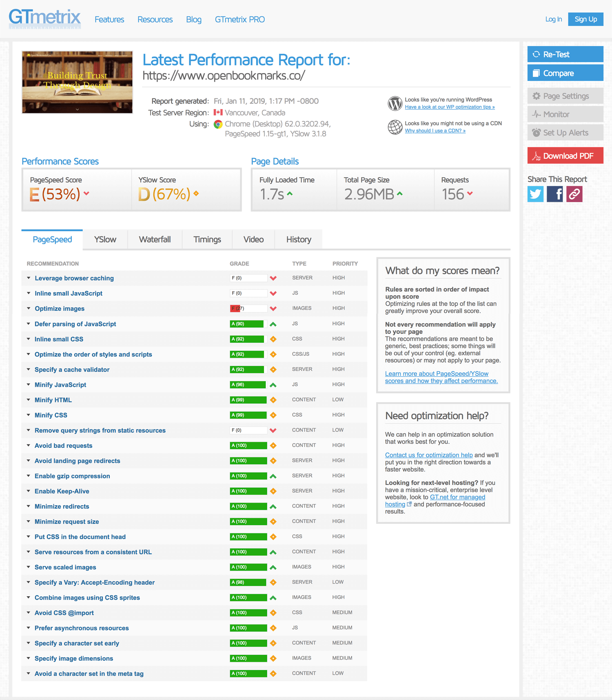Click red arrow next to Requests count
This screenshot has height=700, width=612.
(470, 193)
